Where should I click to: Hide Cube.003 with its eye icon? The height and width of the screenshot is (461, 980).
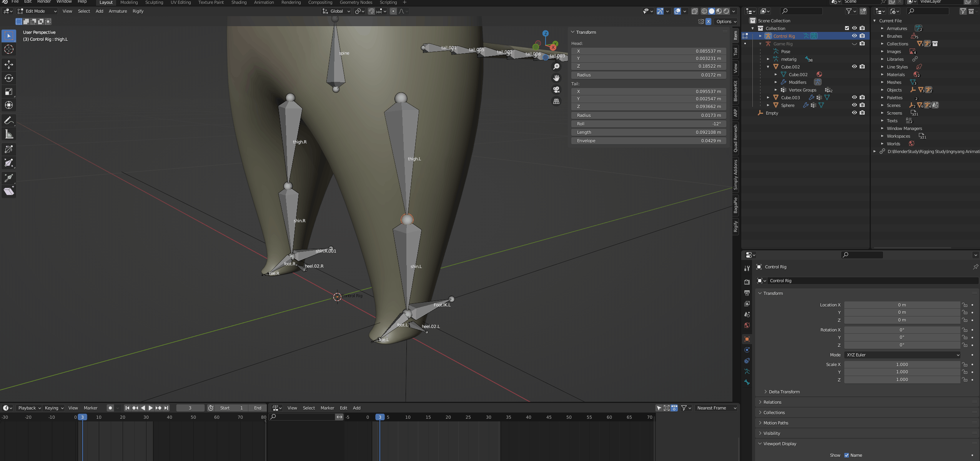[x=854, y=98]
